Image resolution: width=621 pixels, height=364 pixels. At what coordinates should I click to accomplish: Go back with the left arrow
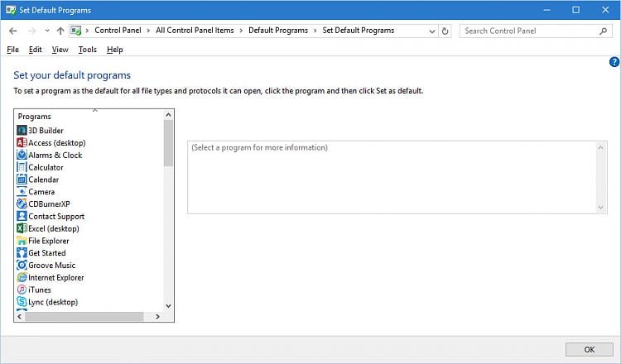click(13, 31)
